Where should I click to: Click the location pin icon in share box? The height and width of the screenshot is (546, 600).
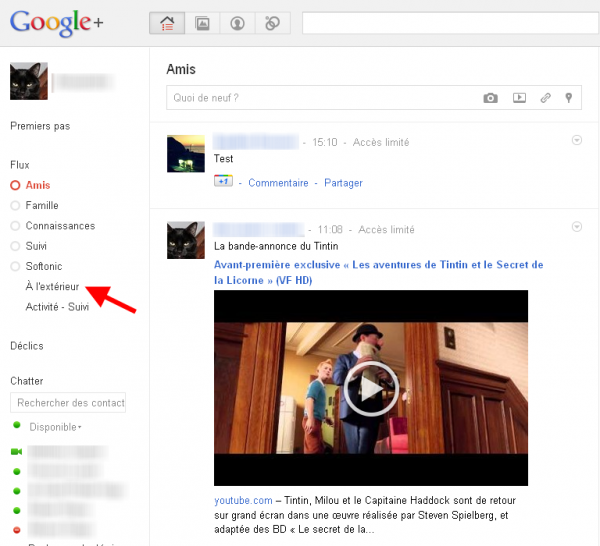click(x=569, y=98)
